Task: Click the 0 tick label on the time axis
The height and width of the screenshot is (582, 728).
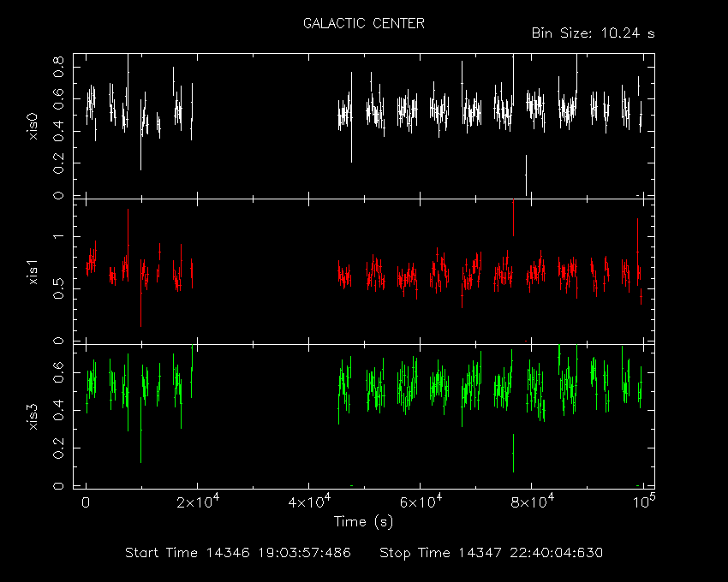Action: 86,503
